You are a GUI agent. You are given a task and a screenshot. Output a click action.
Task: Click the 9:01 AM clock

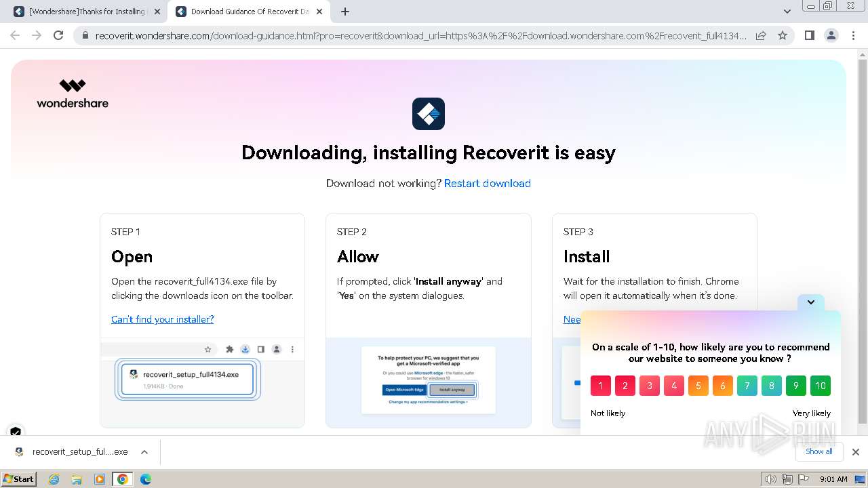pyautogui.click(x=833, y=479)
